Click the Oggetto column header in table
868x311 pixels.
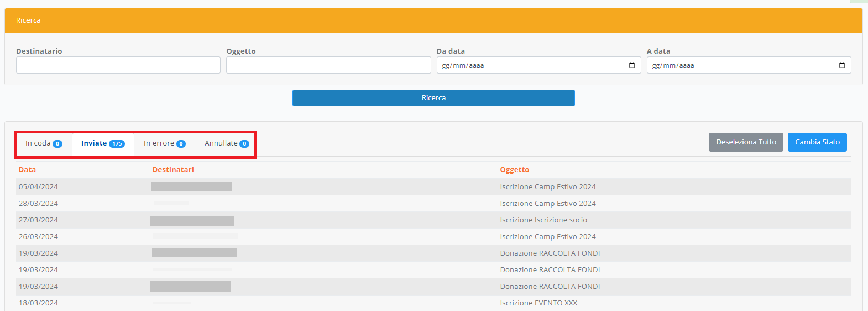pyautogui.click(x=514, y=170)
